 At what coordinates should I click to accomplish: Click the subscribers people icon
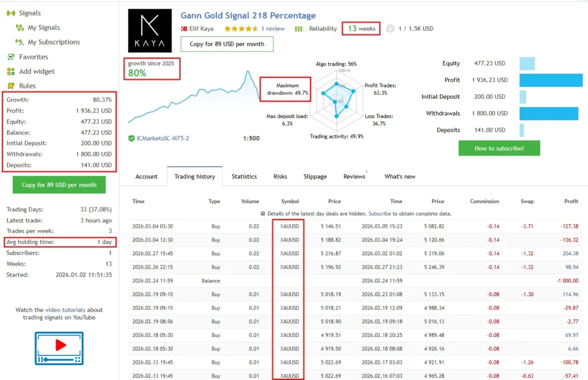390,29
